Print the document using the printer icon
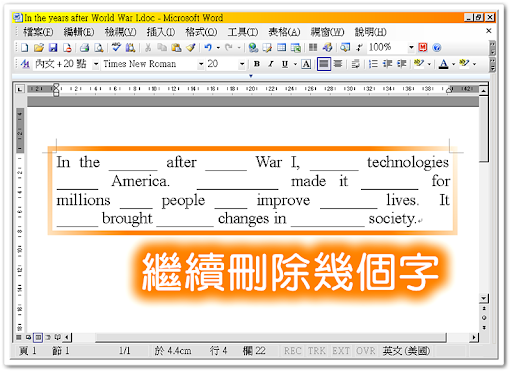The width and height of the screenshot is (512, 373). [x=84, y=48]
